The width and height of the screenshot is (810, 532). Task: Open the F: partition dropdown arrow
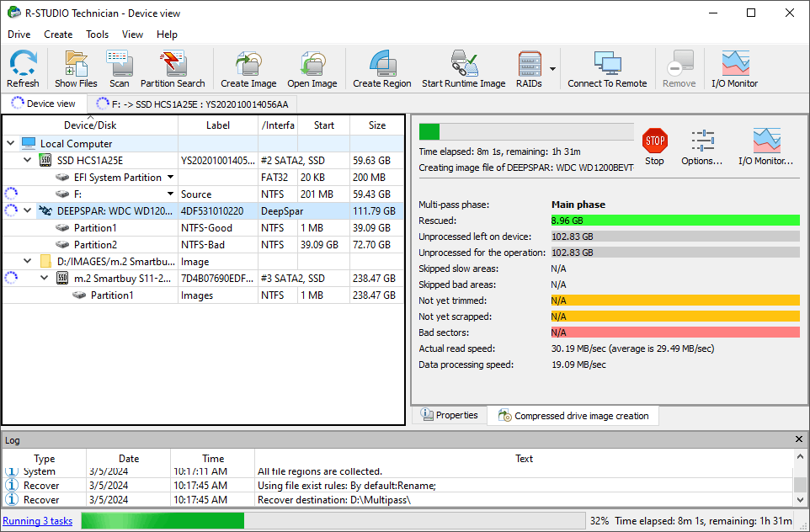[x=170, y=194]
